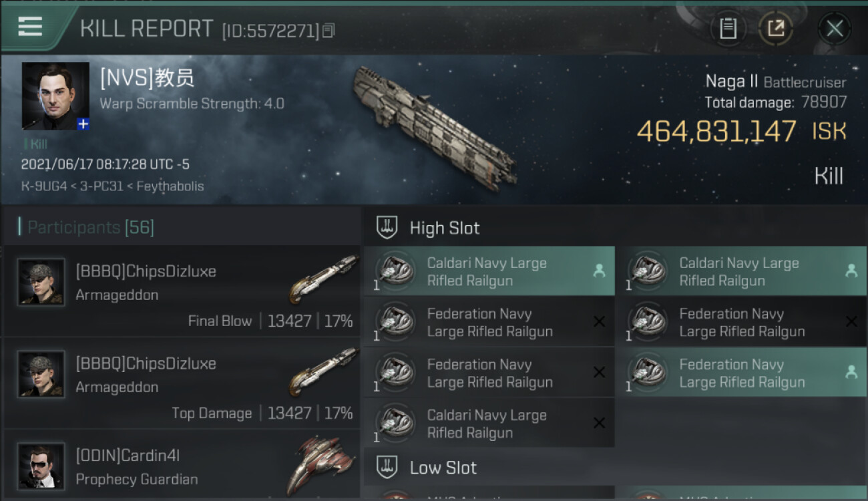
Task: Select ChipsDizluxe Top Damage participant entry
Action: pyautogui.click(x=182, y=383)
